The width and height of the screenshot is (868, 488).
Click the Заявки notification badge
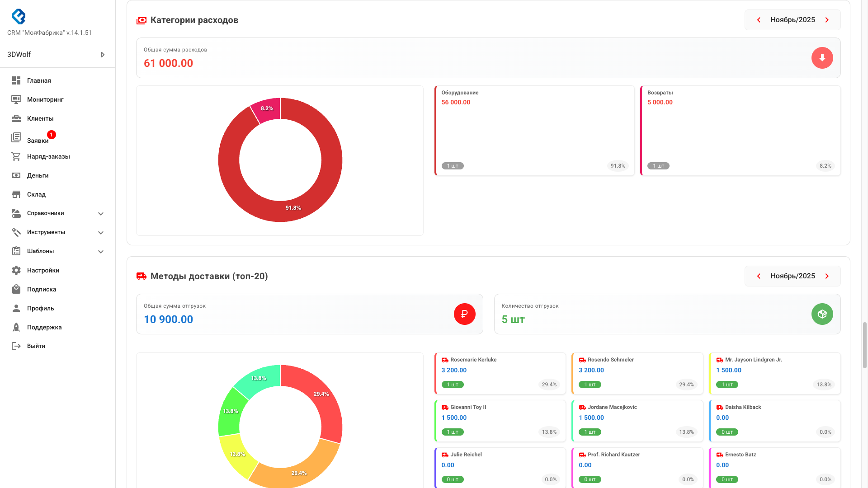tap(52, 135)
